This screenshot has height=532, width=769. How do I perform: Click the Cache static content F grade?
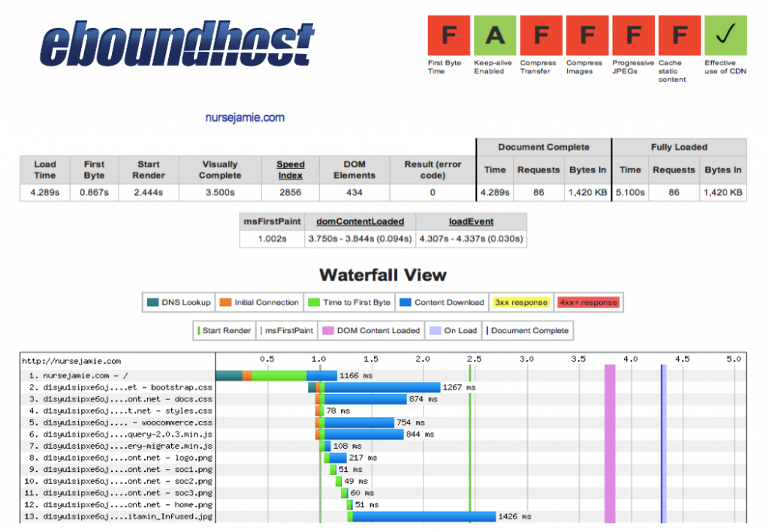(679, 35)
